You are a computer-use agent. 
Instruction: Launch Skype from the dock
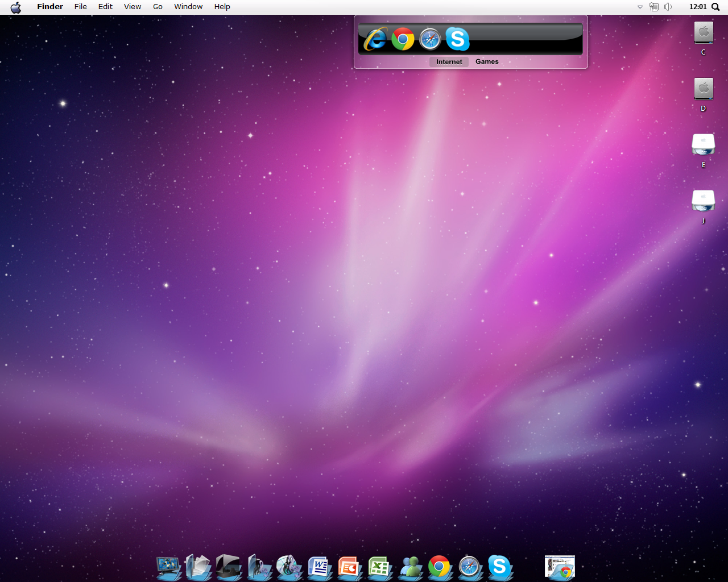point(500,567)
